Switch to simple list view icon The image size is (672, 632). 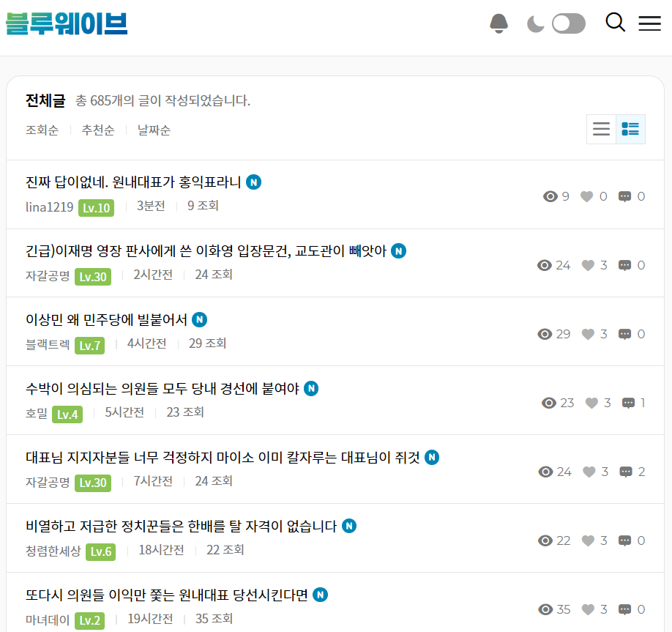(601, 129)
